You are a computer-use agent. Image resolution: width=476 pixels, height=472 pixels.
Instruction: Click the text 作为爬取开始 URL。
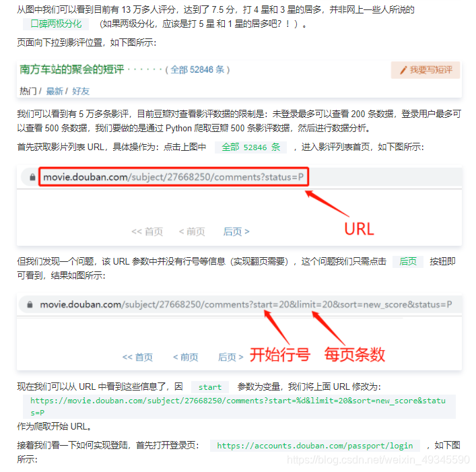point(55,426)
